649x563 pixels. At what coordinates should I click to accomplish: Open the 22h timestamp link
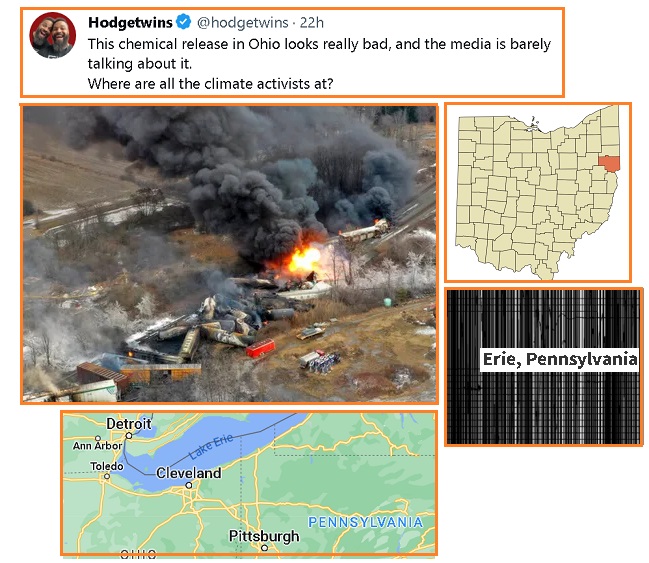point(312,22)
